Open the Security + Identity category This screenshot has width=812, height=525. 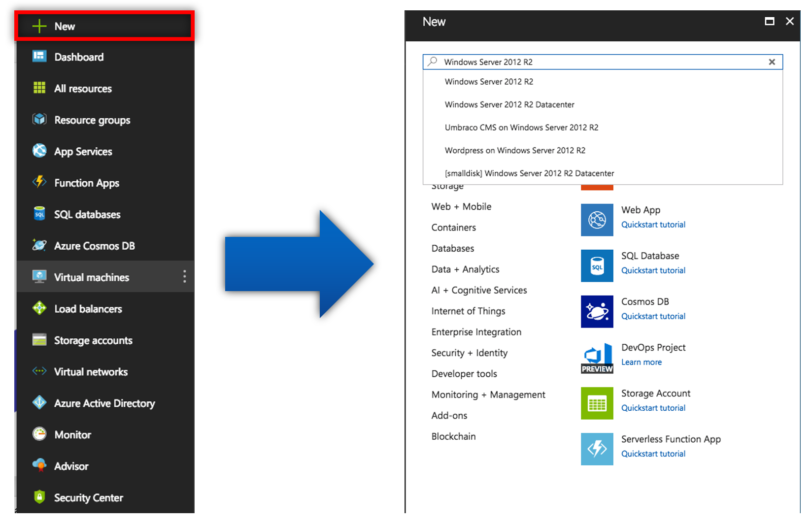pyautogui.click(x=469, y=353)
